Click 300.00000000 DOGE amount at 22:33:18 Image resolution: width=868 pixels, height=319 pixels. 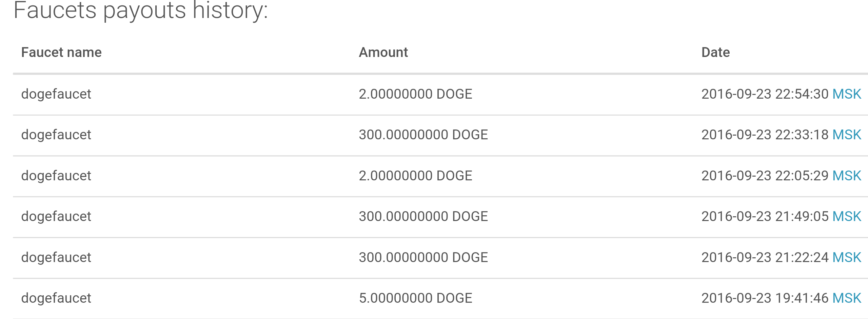click(423, 135)
